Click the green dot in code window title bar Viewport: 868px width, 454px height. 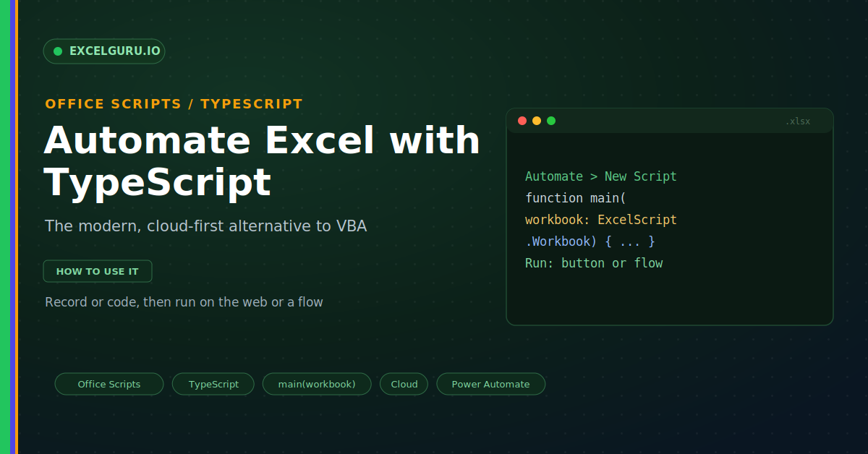point(551,121)
